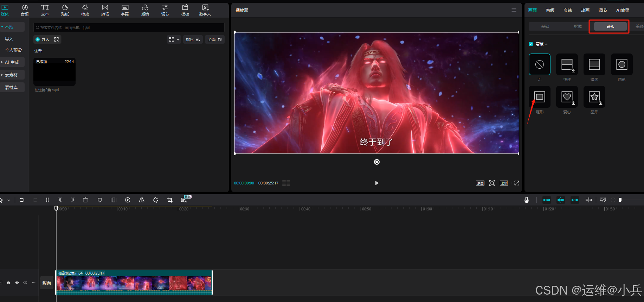The image size is (644, 302).
Task: Collapse the 蒙版 section arrow
Action: click(x=546, y=44)
